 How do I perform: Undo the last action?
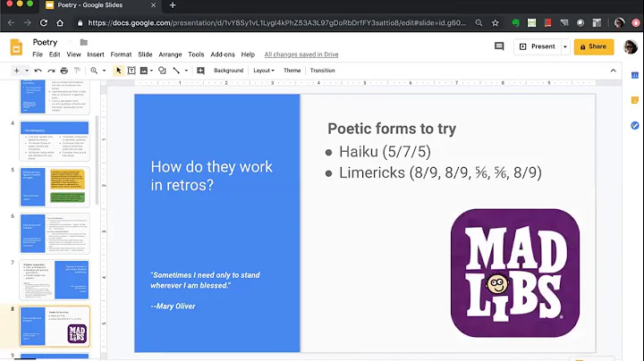38,71
